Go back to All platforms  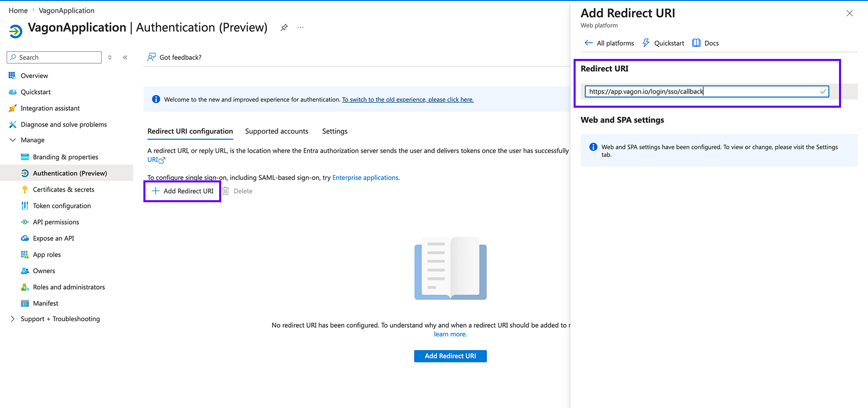coord(609,43)
